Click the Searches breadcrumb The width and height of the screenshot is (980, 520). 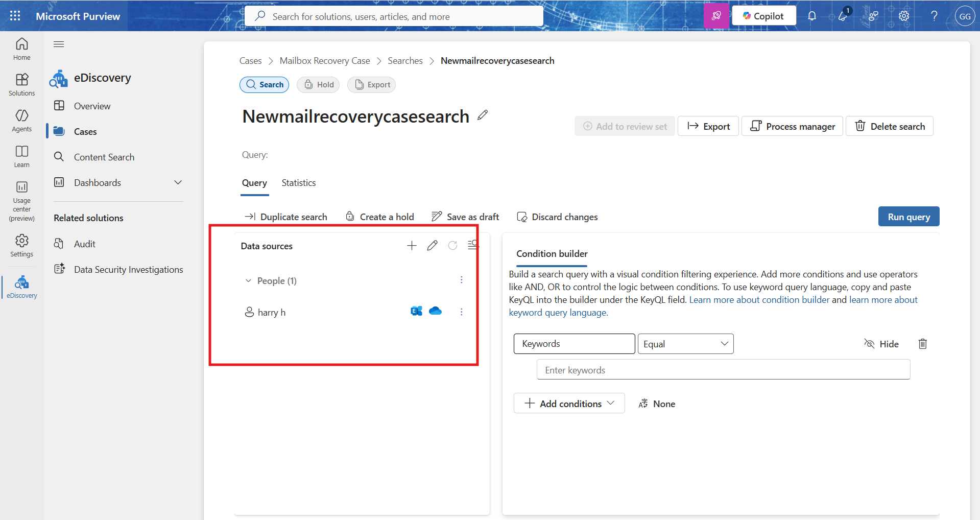point(405,60)
